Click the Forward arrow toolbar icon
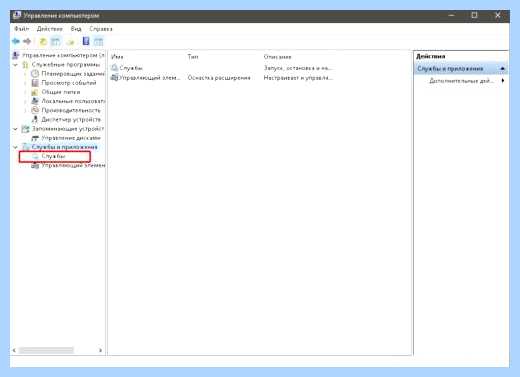 click(x=27, y=41)
